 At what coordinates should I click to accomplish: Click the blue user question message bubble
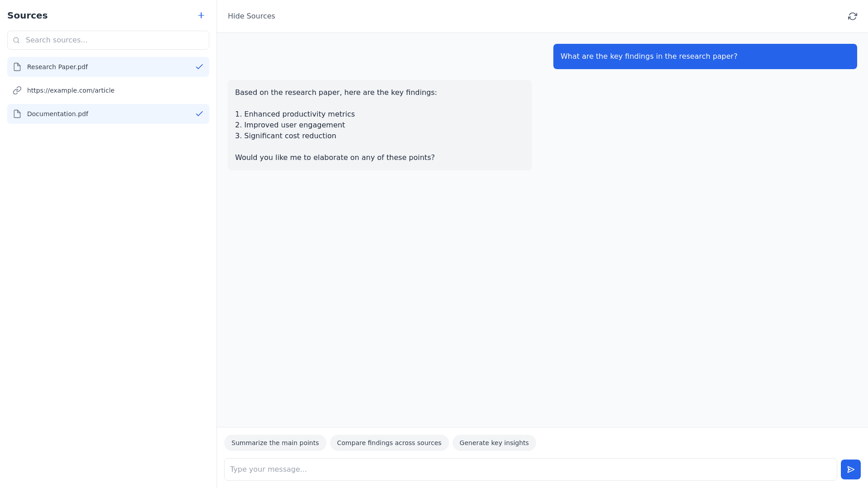point(704,56)
